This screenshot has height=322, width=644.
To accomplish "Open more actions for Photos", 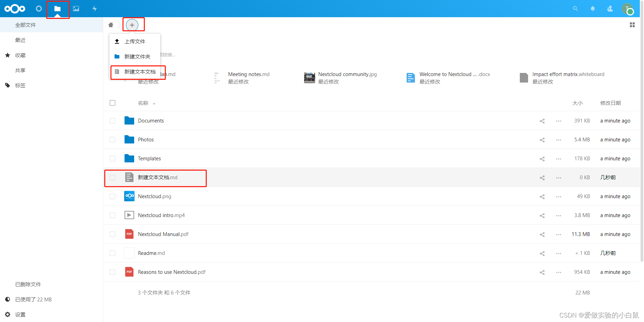I will coord(559,140).
